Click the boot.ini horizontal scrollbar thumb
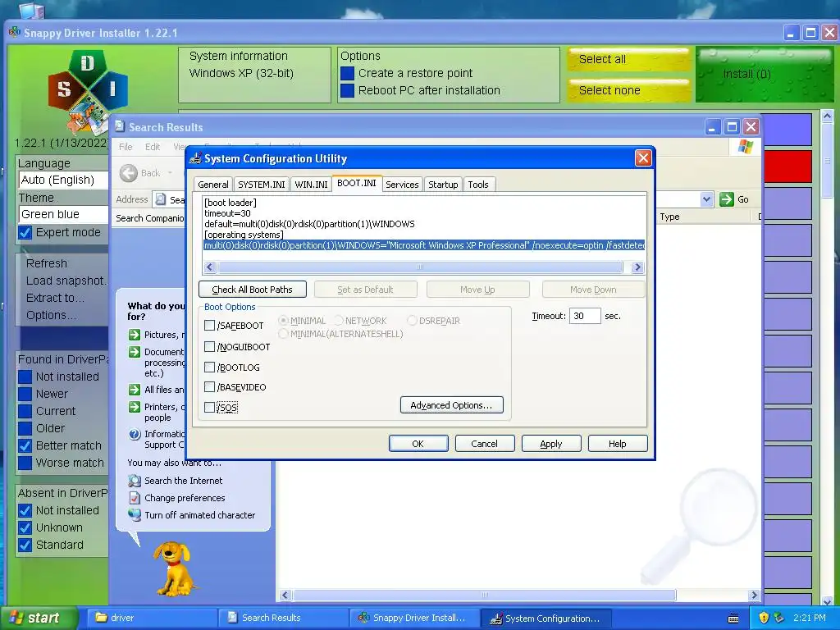The image size is (840, 630). click(420, 267)
